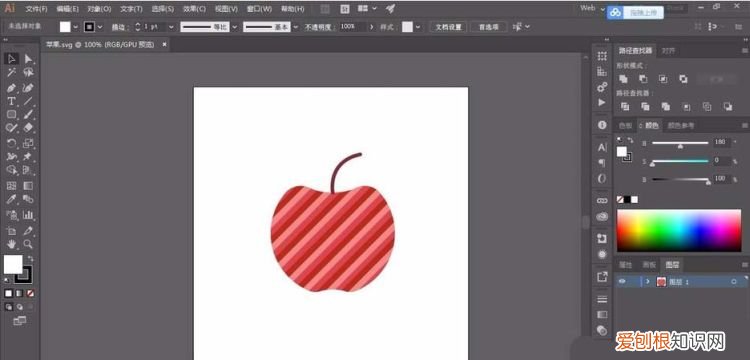
Task: Open 效果(C) menu
Action: coord(195,9)
